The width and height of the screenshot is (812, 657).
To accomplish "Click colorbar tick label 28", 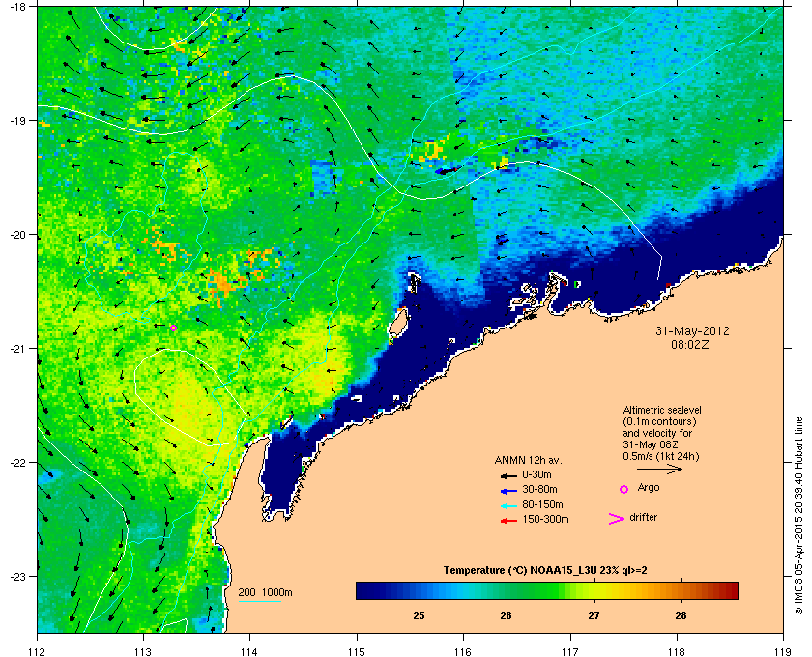I will click(681, 615).
